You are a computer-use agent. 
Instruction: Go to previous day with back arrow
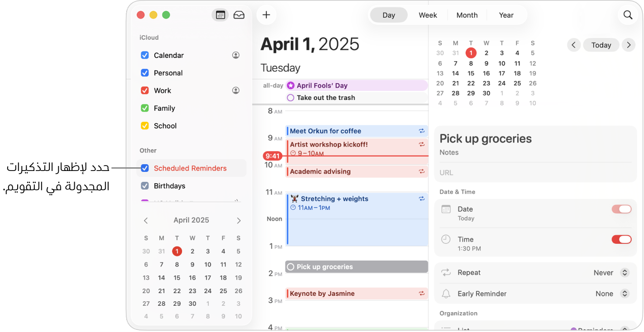574,45
